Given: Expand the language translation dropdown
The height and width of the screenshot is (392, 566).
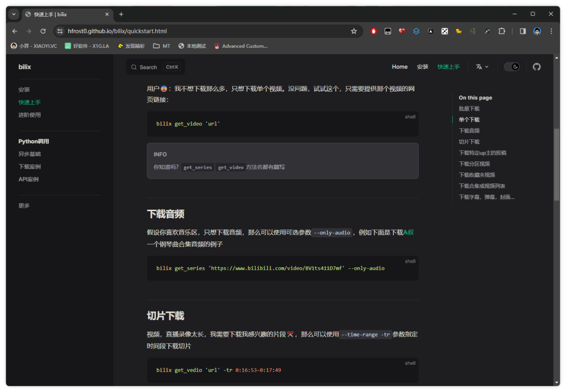Looking at the screenshot, I should tap(482, 67).
